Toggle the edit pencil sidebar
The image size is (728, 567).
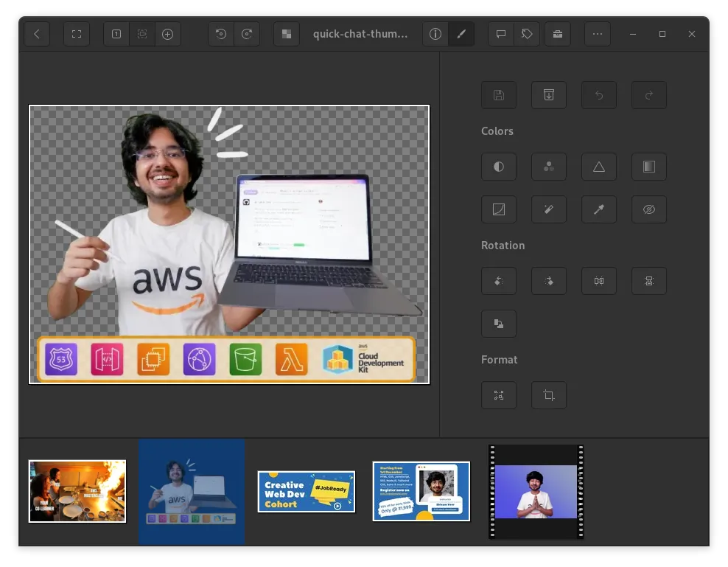click(461, 34)
